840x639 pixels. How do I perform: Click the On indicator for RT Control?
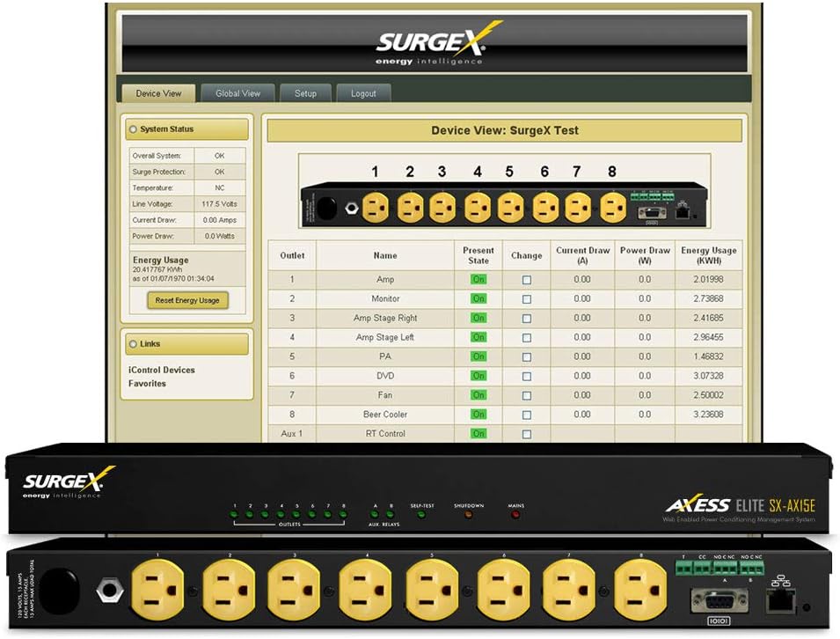478,434
